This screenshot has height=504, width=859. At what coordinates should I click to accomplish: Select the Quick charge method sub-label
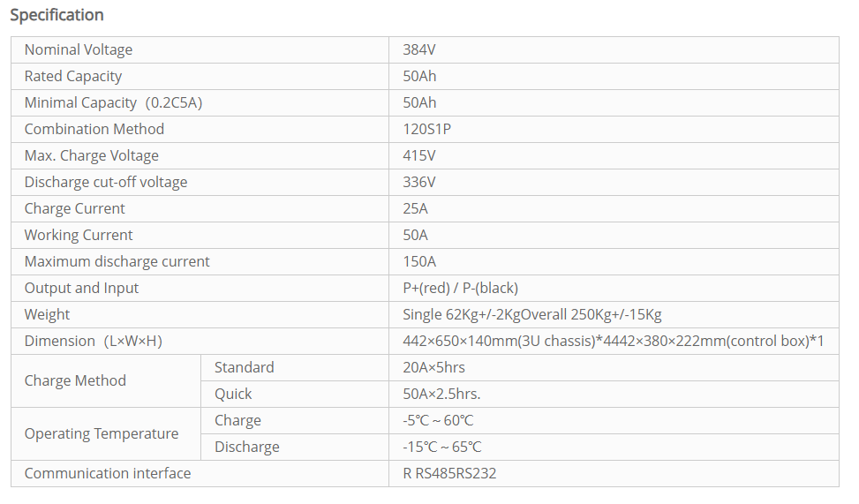click(x=233, y=394)
